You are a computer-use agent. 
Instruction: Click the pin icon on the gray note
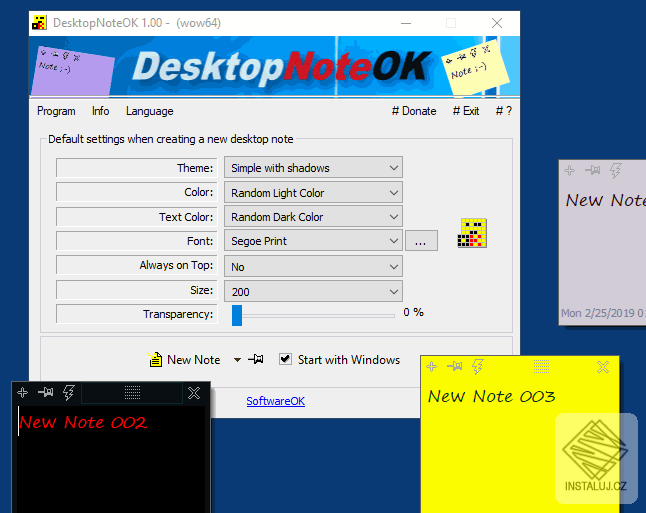(x=592, y=170)
